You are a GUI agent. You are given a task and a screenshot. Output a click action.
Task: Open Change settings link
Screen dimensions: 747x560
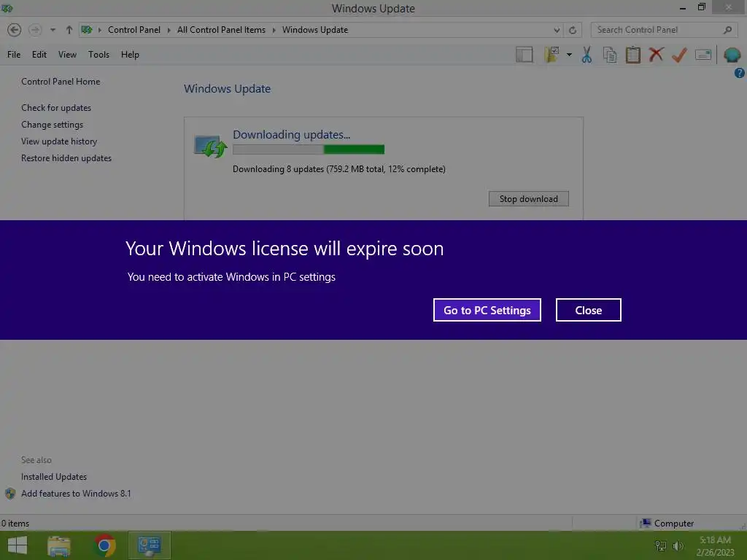pyautogui.click(x=52, y=124)
